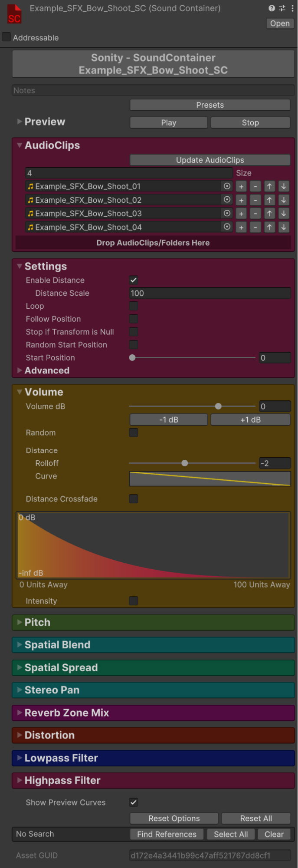
Task: Click the Distance Scale input field
Action: (x=210, y=293)
